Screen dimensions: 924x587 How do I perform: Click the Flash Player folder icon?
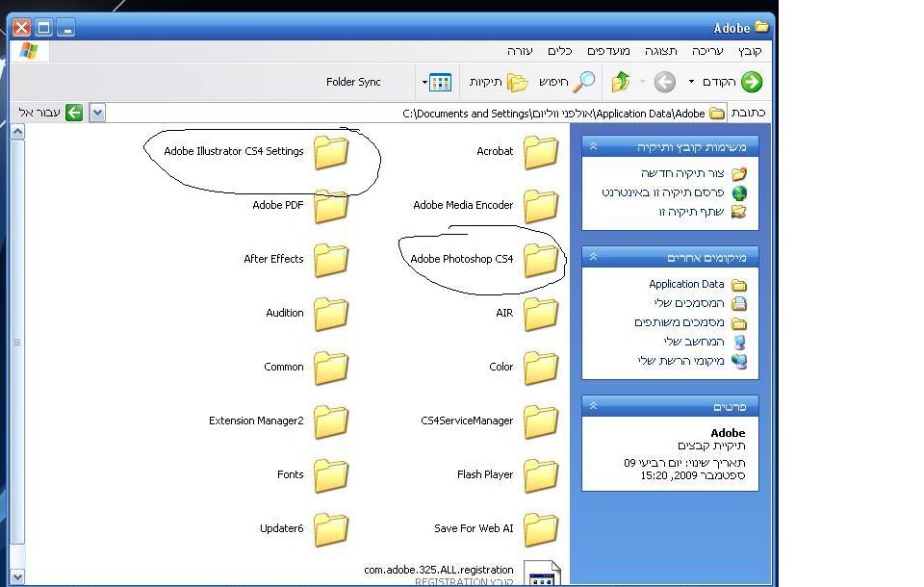point(541,475)
